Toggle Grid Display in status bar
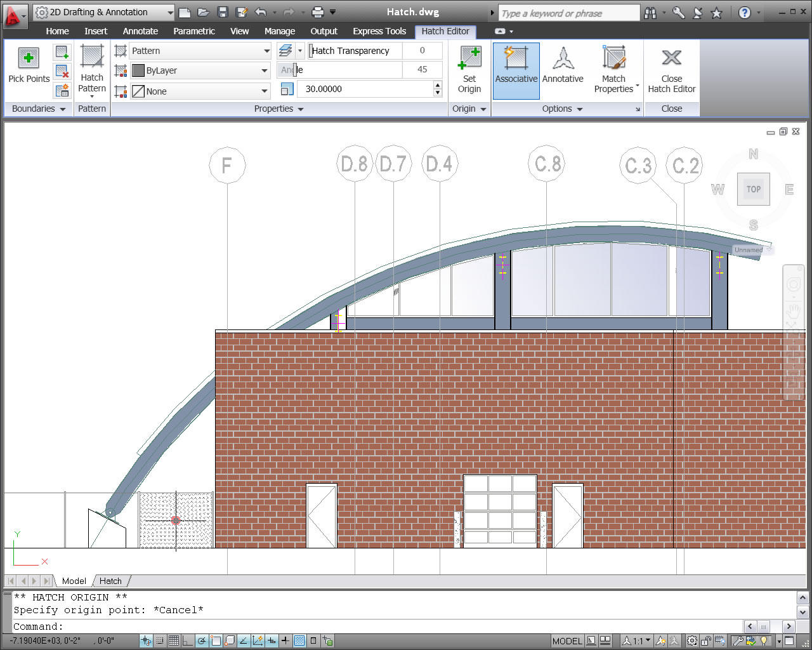 pos(174,640)
